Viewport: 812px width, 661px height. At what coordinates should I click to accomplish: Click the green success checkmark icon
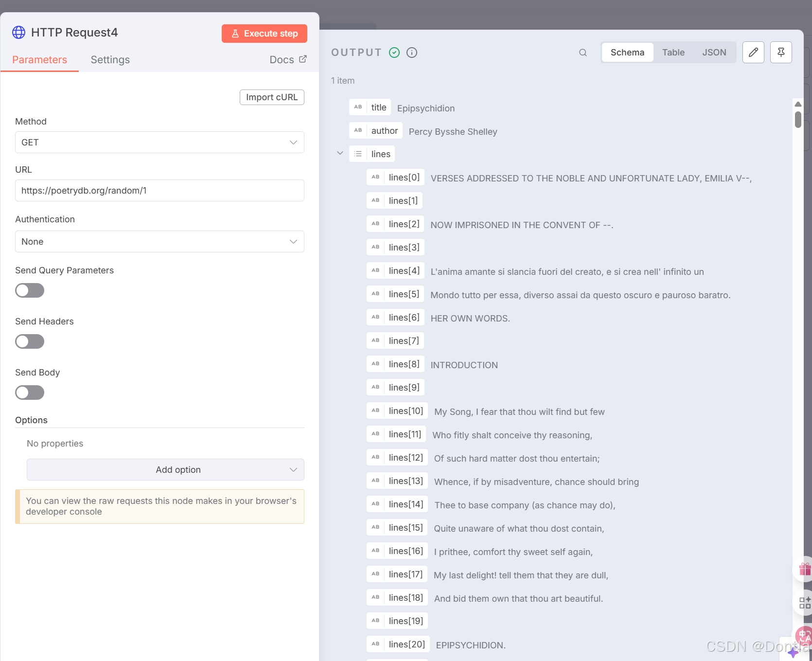(394, 53)
